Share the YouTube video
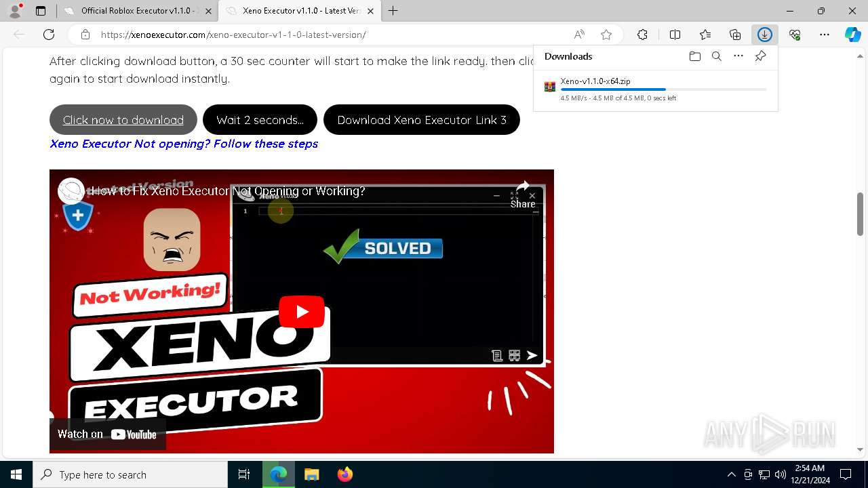The width and height of the screenshot is (868, 488). [x=523, y=195]
